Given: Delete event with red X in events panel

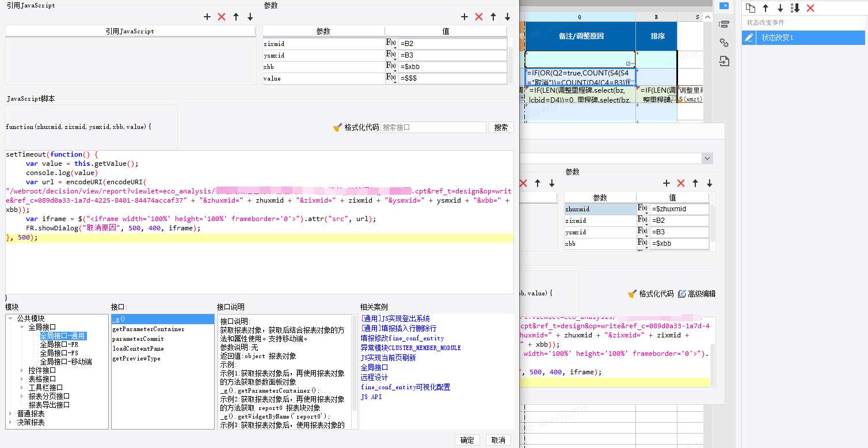Looking at the screenshot, I should coord(810,8).
